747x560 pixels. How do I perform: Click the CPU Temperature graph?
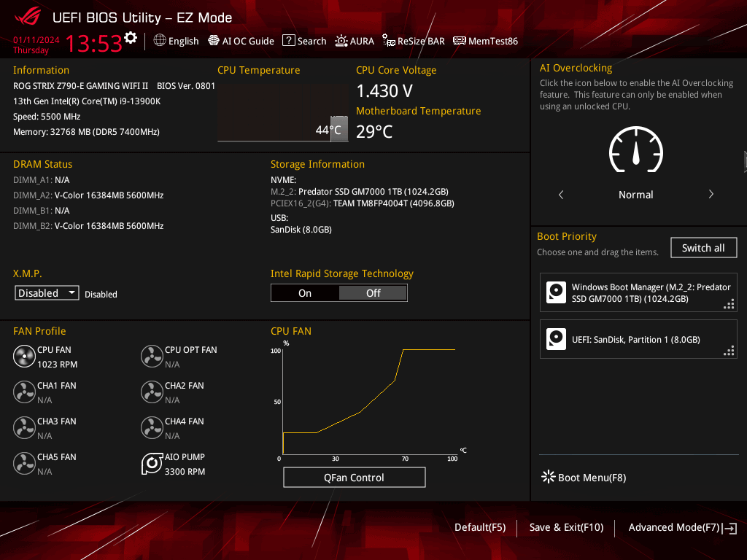pyautogui.click(x=283, y=113)
